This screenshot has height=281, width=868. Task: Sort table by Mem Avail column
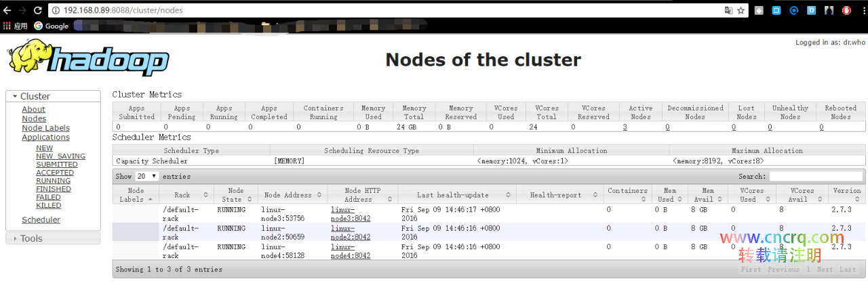click(x=708, y=195)
